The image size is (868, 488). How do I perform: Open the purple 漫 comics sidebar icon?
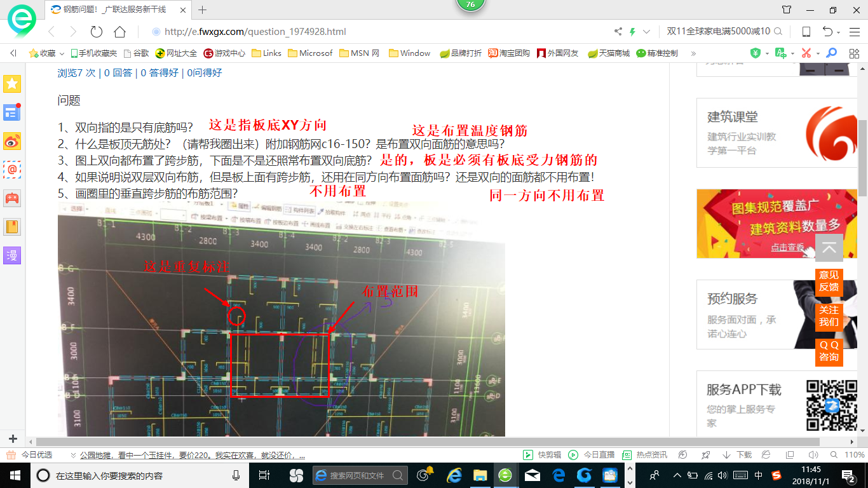(12, 255)
